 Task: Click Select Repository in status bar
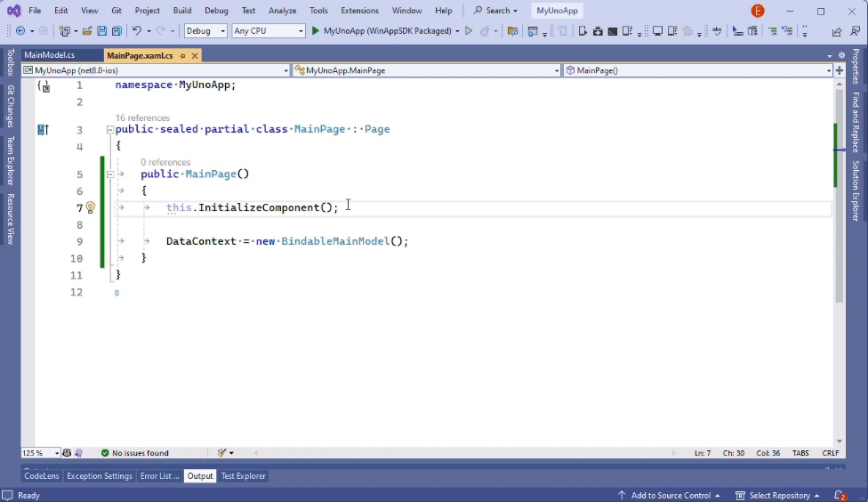[x=777, y=496]
